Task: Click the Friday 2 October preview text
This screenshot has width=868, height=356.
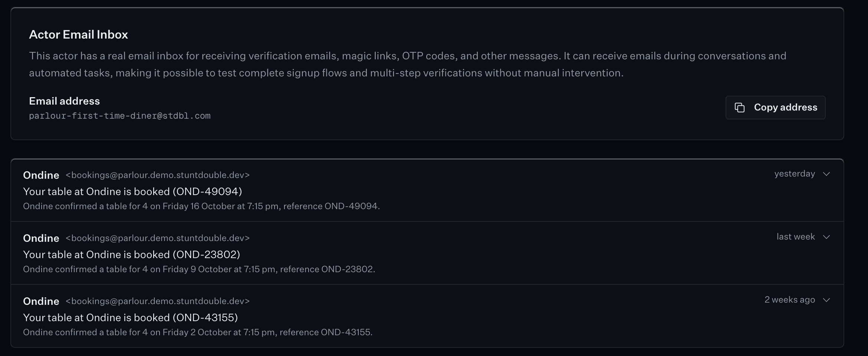Action: coord(198,332)
